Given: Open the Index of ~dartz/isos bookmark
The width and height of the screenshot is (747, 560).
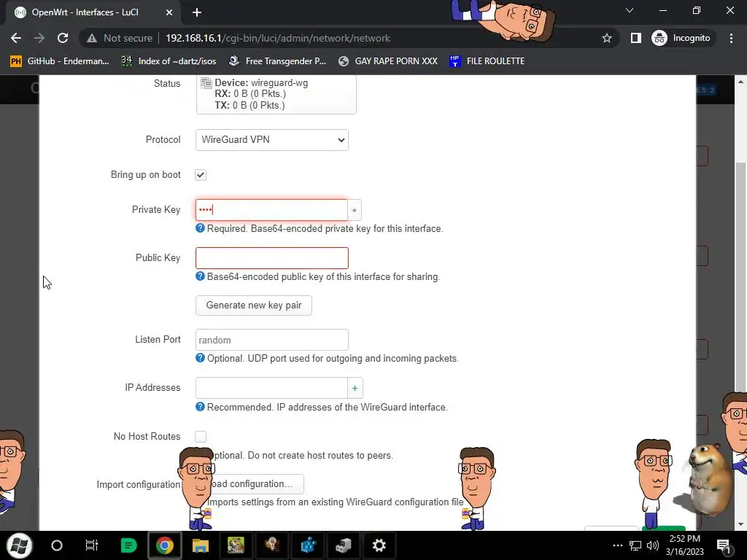Looking at the screenshot, I should pyautogui.click(x=169, y=61).
